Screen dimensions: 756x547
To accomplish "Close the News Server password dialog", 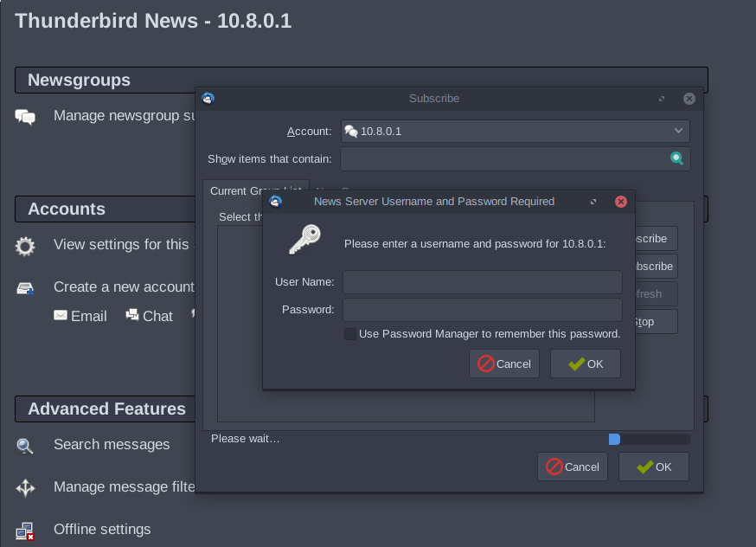I will (x=621, y=202).
